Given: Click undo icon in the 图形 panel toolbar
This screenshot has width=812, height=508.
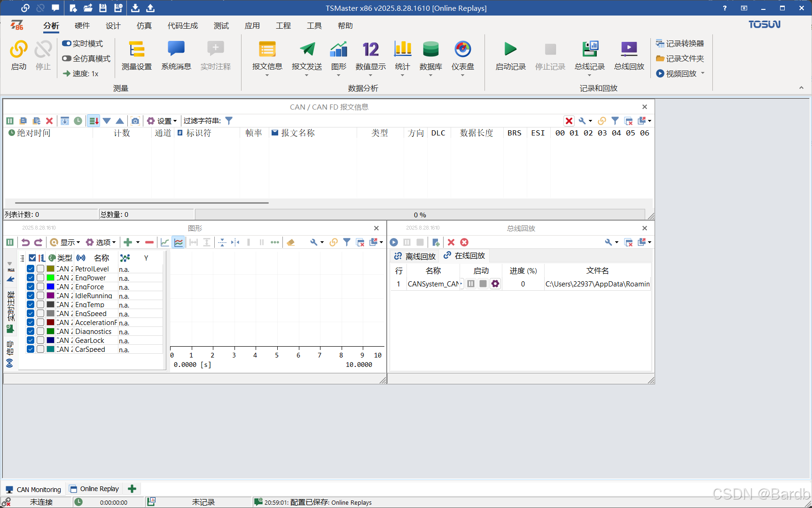Looking at the screenshot, I should (x=25, y=242).
